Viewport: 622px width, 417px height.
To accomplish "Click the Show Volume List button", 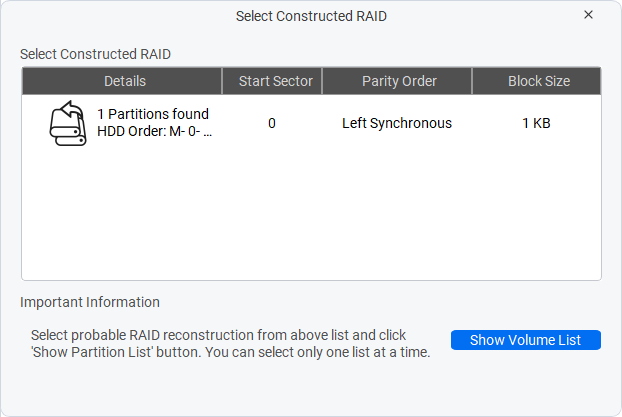I will click(526, 340).
